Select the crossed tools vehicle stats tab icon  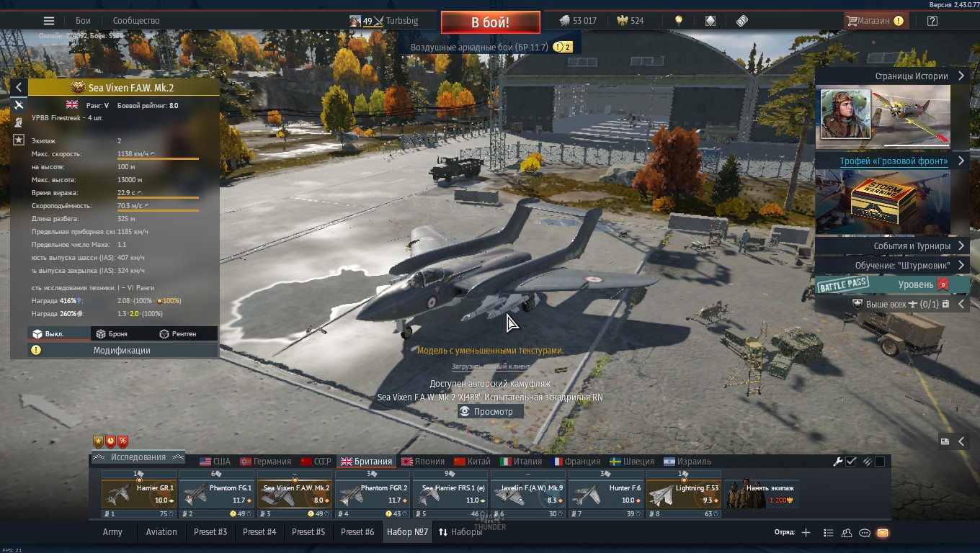[19, 105]
